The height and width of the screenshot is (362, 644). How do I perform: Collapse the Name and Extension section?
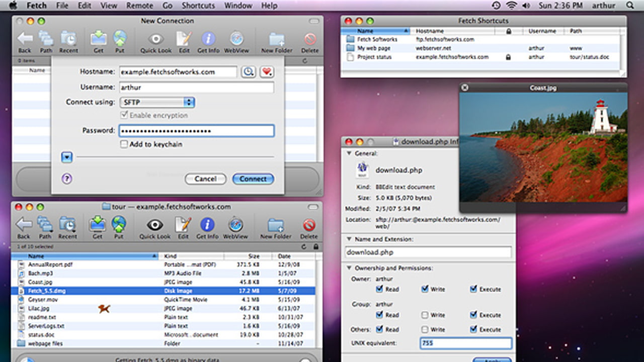tap(349, 239)
